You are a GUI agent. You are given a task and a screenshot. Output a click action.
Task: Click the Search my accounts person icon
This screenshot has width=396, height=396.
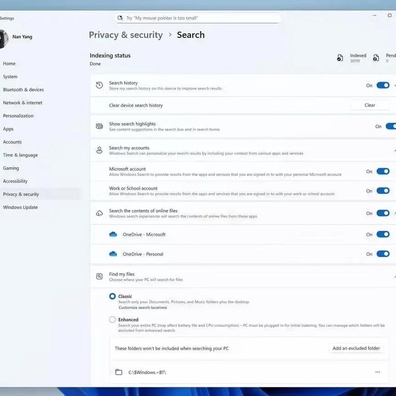pyautogui.click(x=99, y=150)
